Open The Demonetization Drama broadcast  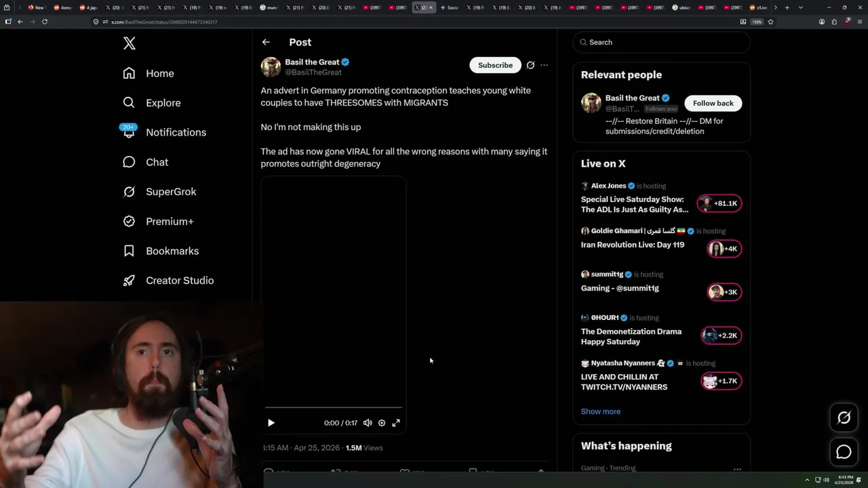tap(631, 337)
